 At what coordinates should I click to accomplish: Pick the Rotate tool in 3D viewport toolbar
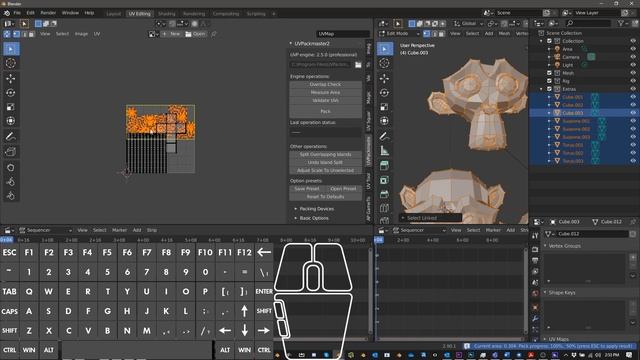384,93
